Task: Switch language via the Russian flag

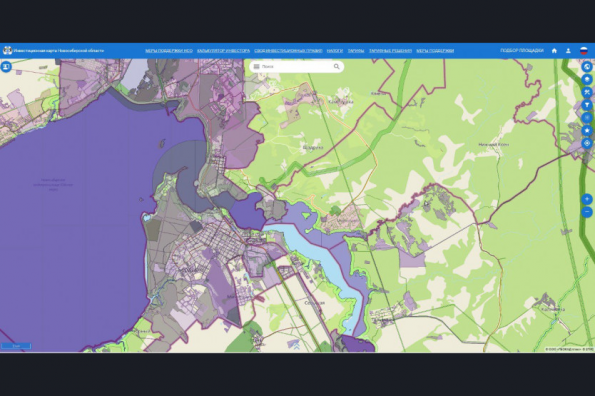Action: pyautogui.click(x=584, y=50)
